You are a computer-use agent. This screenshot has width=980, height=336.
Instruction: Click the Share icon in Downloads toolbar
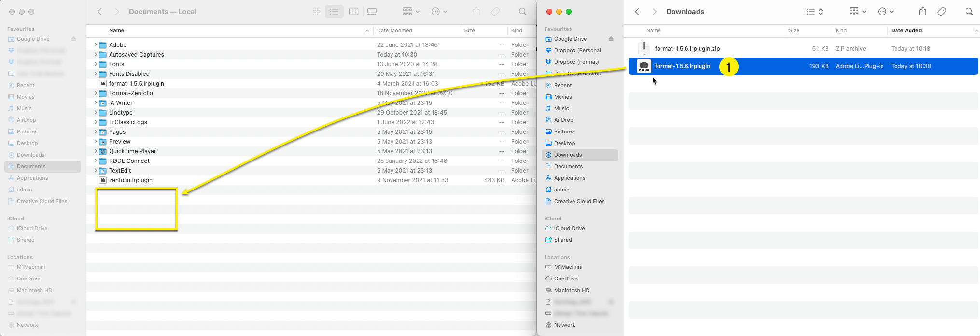coord(923,12)
